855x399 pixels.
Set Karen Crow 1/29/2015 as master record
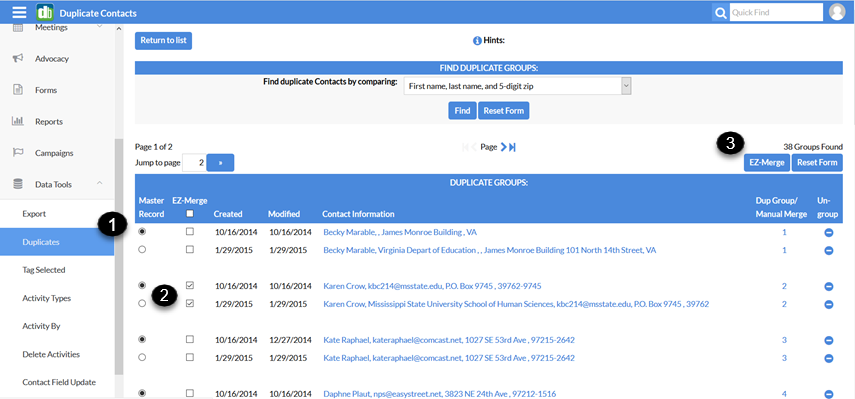pos(142,303)
